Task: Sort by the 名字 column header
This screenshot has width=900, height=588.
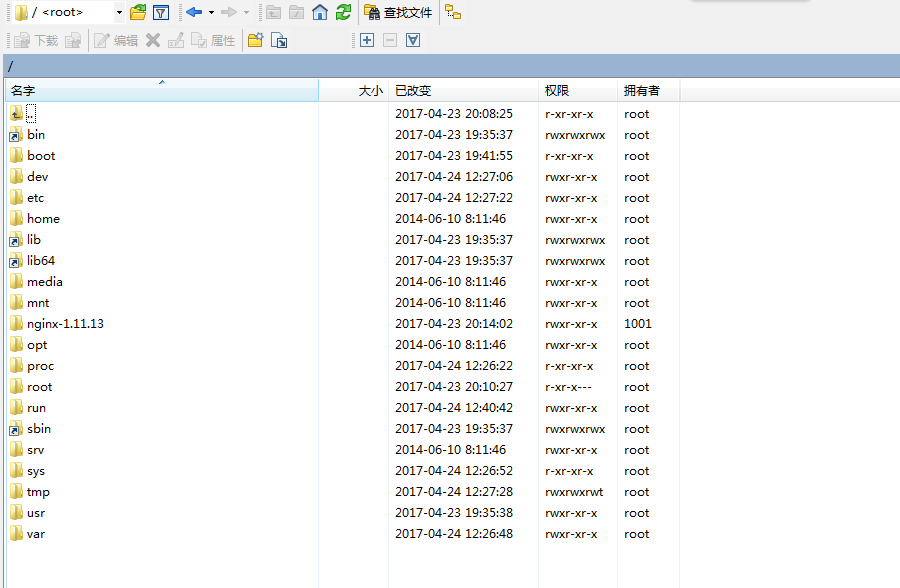Action: tap(162, 91)
